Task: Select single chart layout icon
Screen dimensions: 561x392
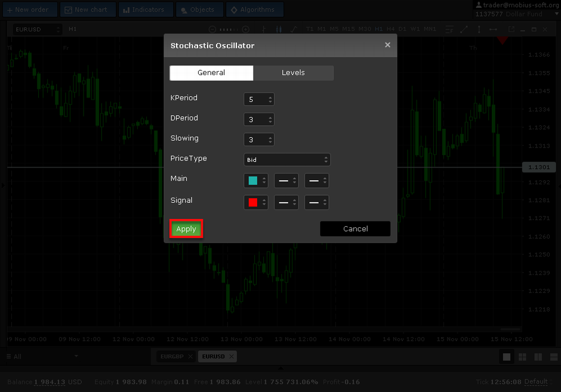Action: 507,357
